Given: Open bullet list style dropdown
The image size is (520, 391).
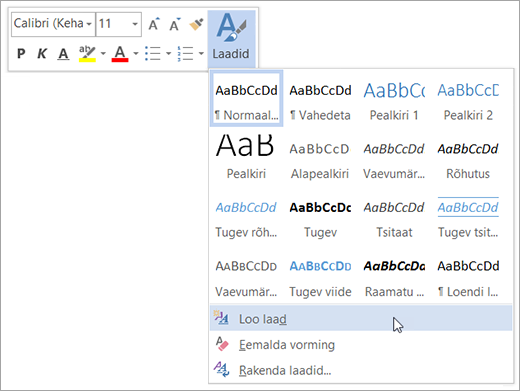Looking at the screenshot, I should (168, 53).
